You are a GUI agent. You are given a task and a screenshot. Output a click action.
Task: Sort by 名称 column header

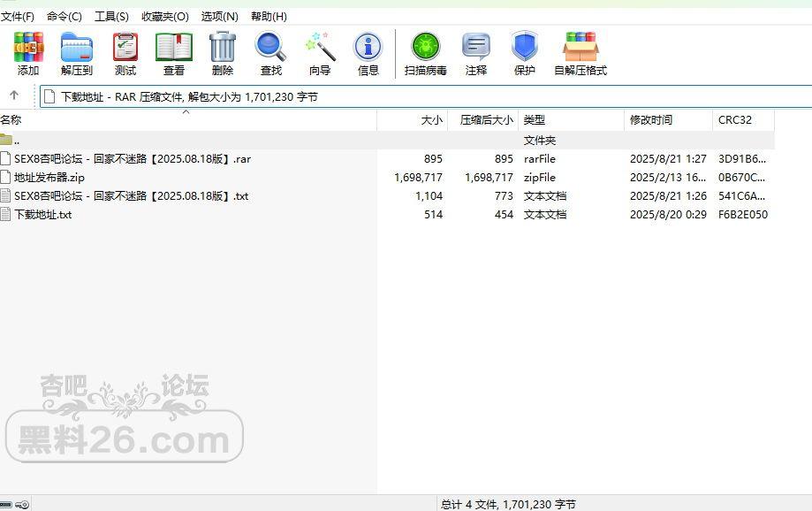[x=188, y=119]
